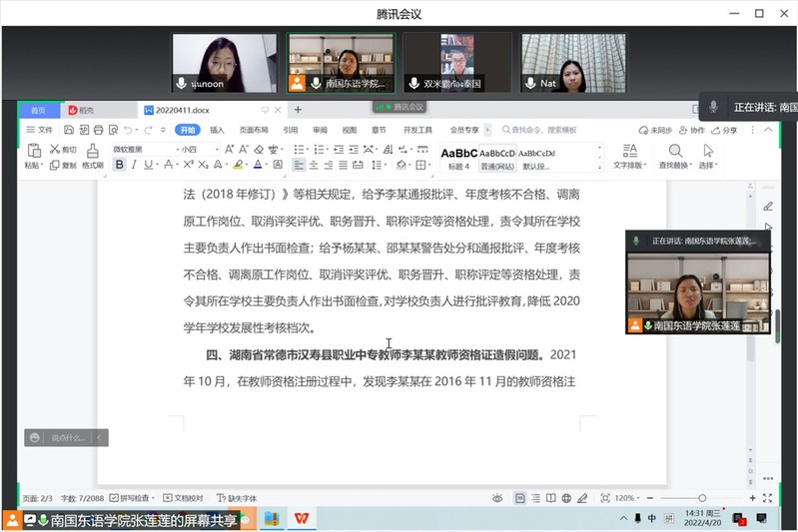Viewport: 798px width, 532px height.
Task: Open the text layout tool
Action: point(629,156)
